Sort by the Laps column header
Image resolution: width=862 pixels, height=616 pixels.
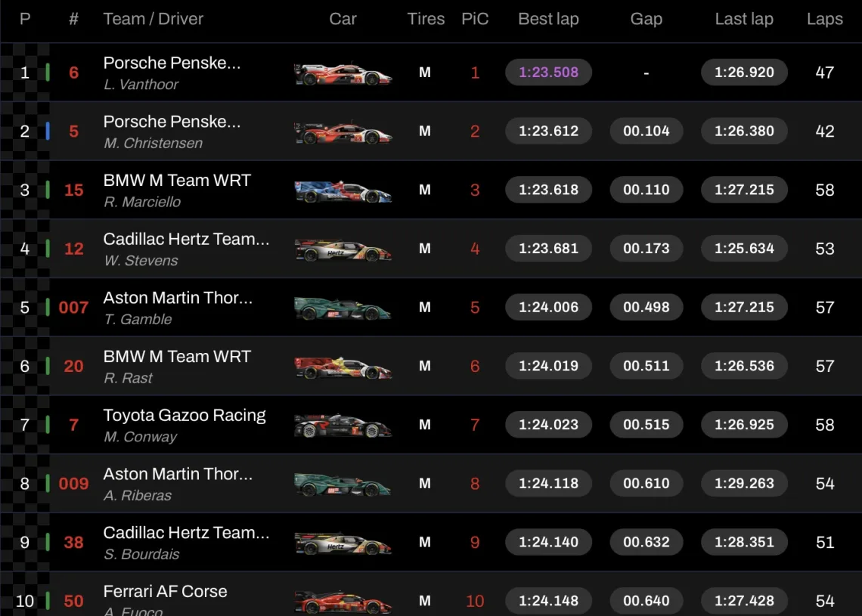click(x=824, y=20)
